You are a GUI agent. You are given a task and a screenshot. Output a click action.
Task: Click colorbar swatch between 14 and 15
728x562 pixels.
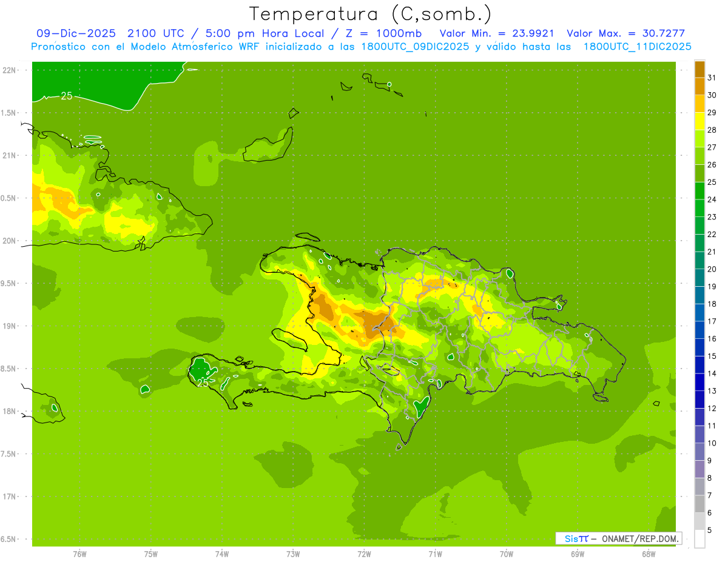699,365
